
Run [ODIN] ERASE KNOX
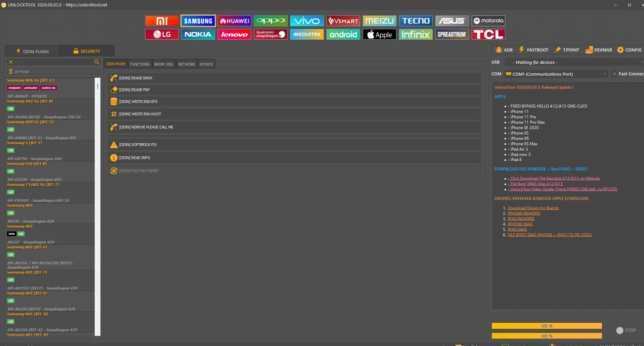(x=294, y=78)
